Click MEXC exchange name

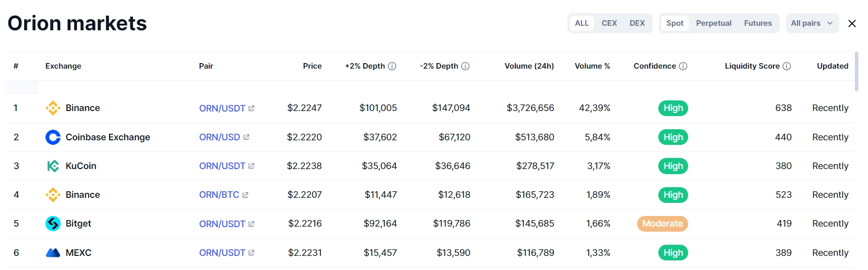pyautogui.click(x=78, y=253)
